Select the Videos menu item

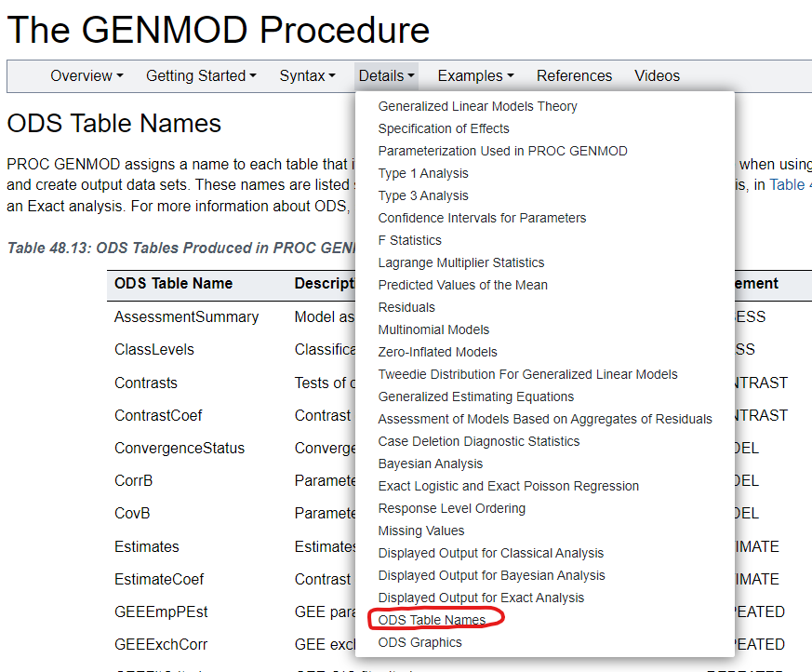coord(657,76)
